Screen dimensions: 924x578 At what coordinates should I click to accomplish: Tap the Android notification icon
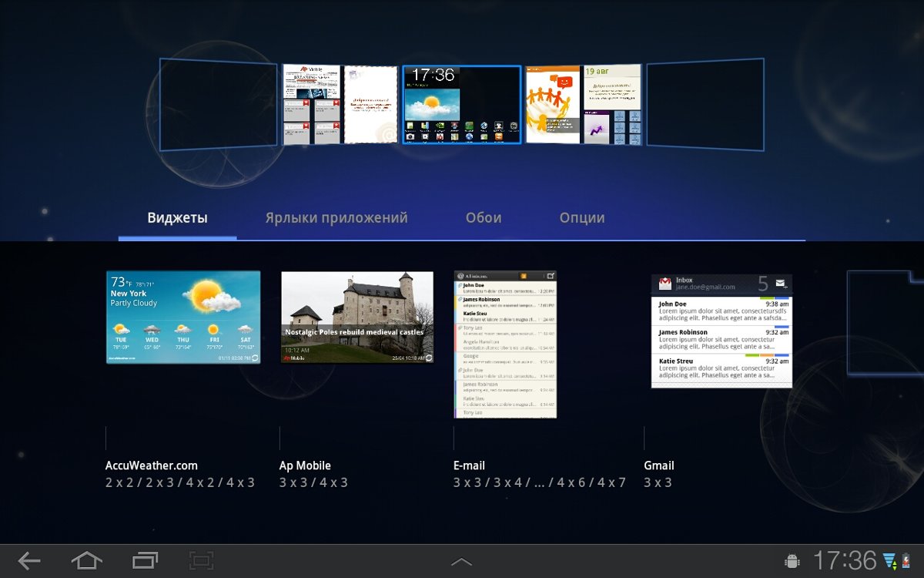pyautogui.click(x=792, y=561)
